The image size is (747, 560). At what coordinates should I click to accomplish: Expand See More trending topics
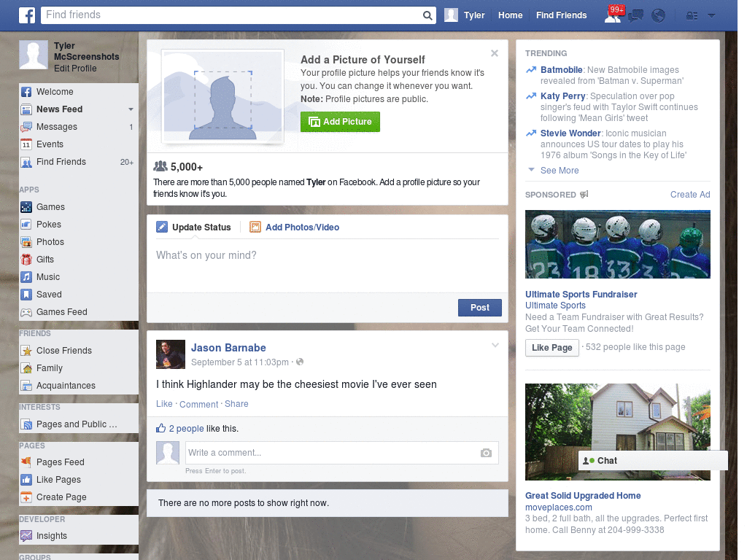coord(560,171)
